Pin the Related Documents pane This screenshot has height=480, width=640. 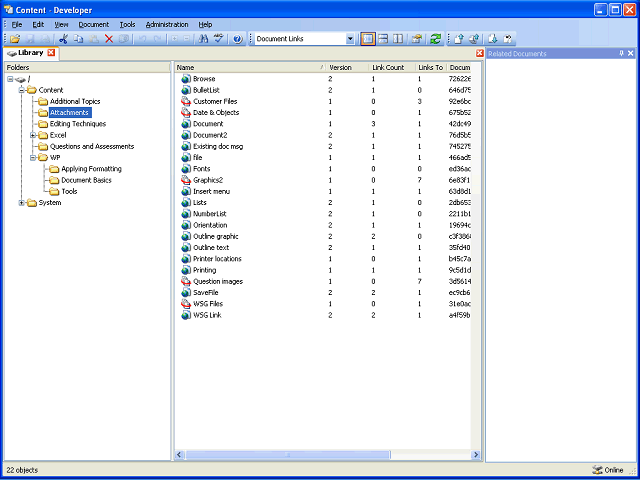(622, 53)
